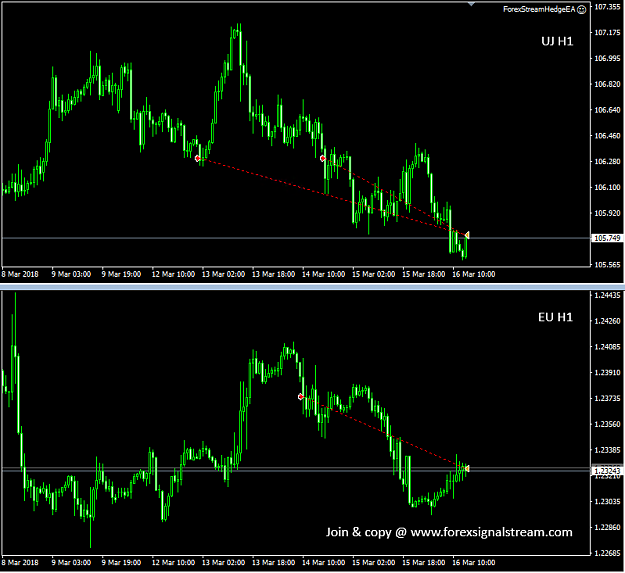The image size is (625, 573).
Task: Click the 106.280 price scale label
Action: pyautogui.click(x=607, y=161)
